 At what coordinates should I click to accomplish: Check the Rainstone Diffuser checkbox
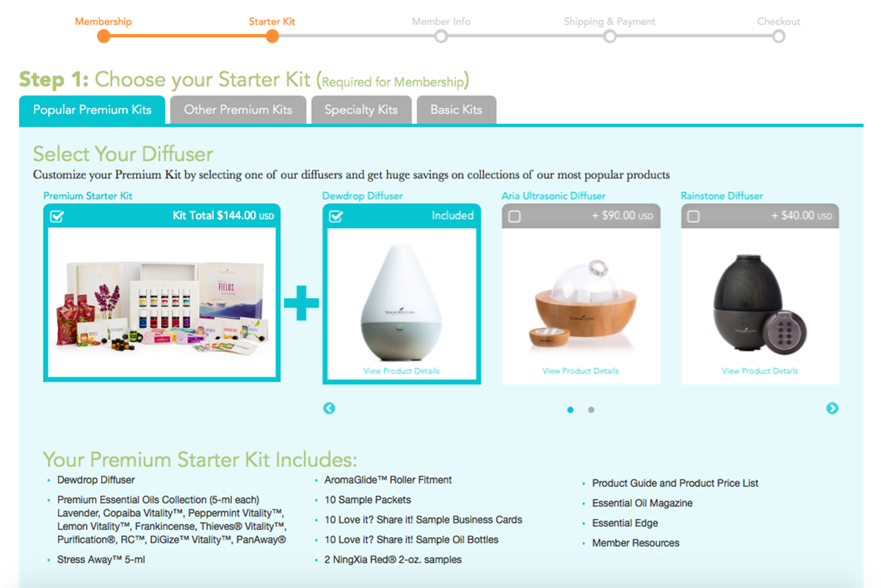694,217
